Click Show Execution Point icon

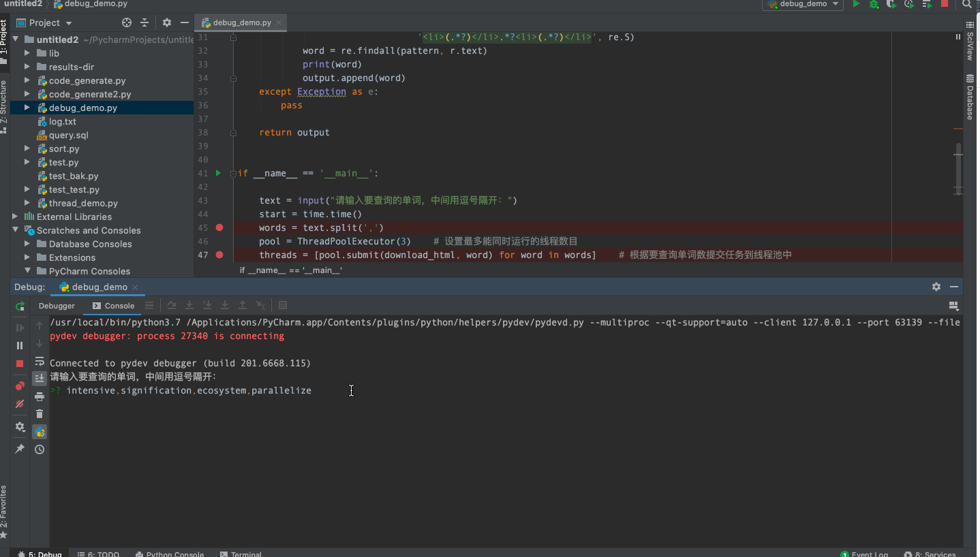click(149, 306)
